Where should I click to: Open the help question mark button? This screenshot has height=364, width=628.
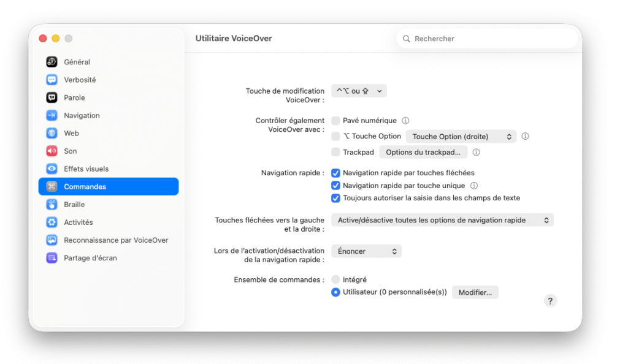(550, 301)
